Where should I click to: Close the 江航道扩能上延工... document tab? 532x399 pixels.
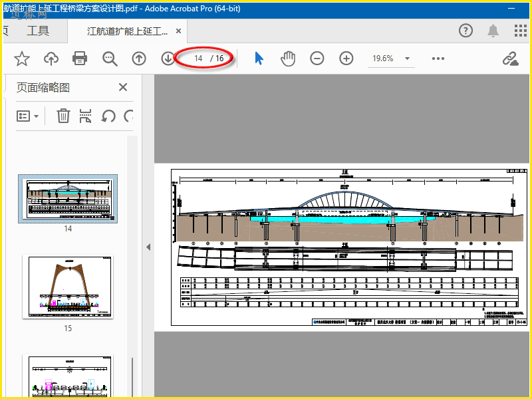point(178,31)
